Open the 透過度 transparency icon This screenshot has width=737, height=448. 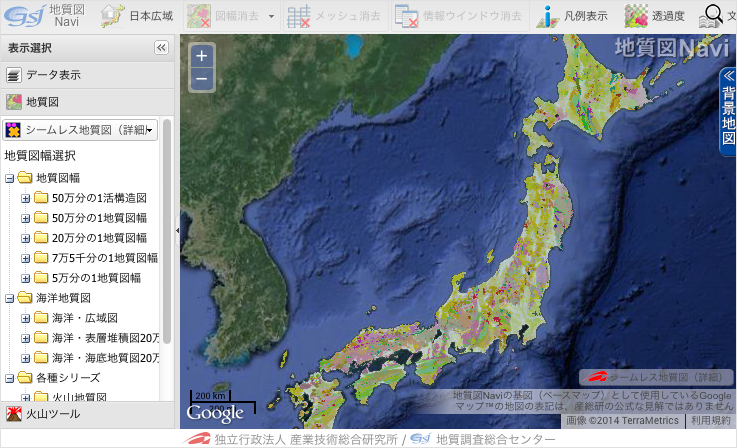(636, 16)
